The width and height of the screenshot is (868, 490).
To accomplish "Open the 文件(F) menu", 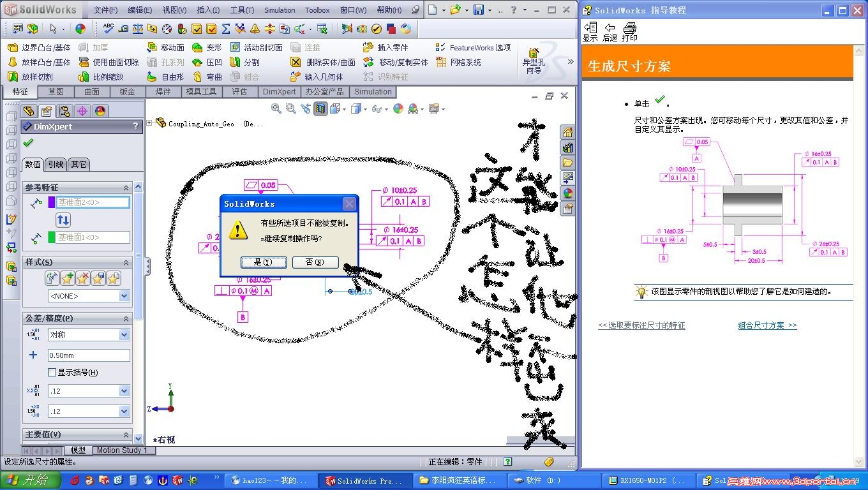I will [105, 10].
